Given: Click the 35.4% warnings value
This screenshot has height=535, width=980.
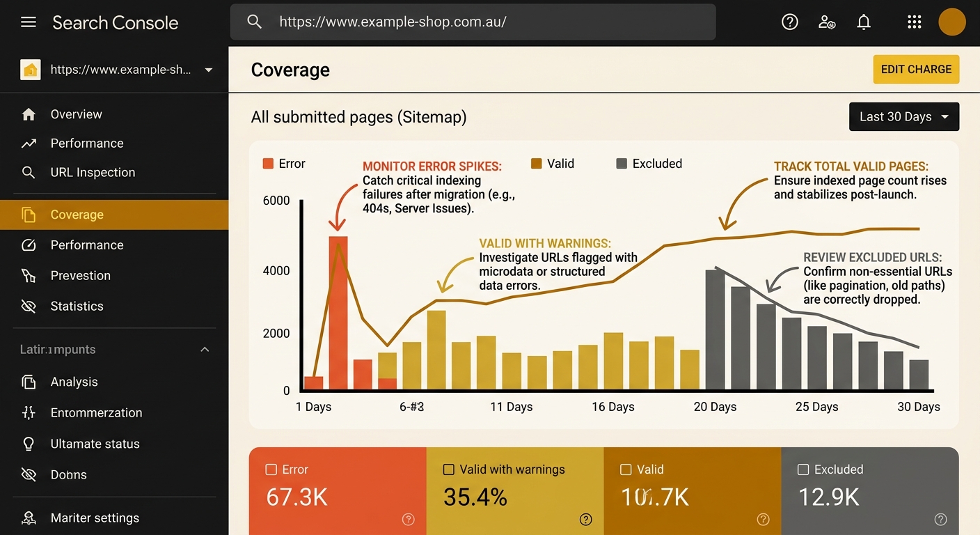Looking at the screenshot, I should click(x=475, y=497).
